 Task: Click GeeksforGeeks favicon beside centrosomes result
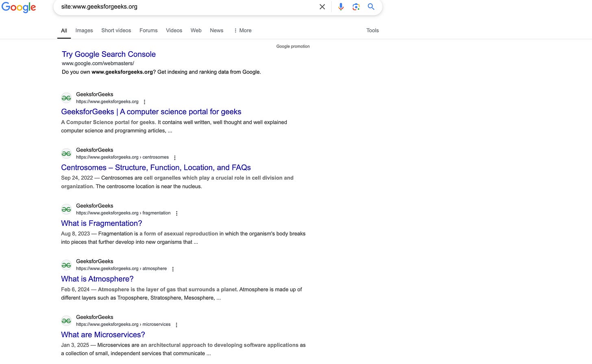coord(66,154)
